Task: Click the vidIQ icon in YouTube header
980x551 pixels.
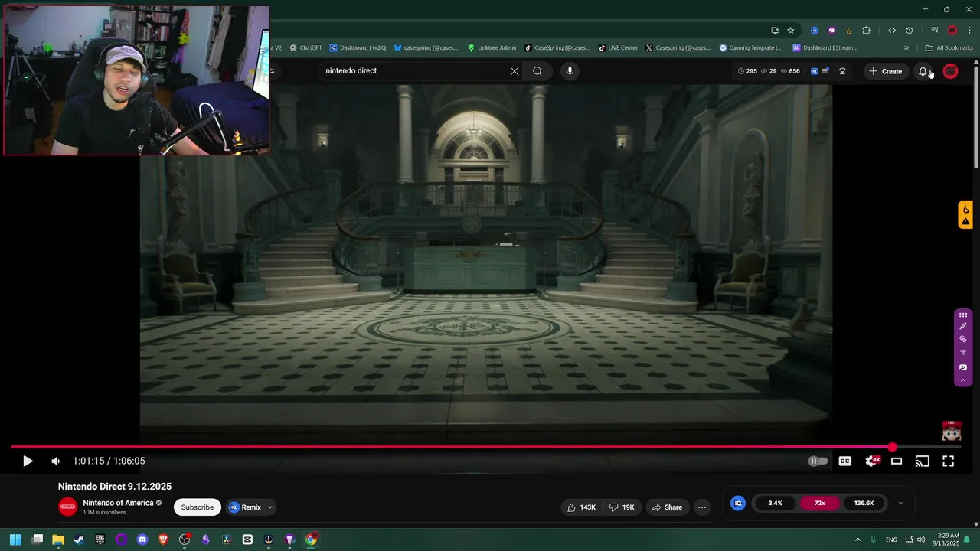Action: [814, 71]
